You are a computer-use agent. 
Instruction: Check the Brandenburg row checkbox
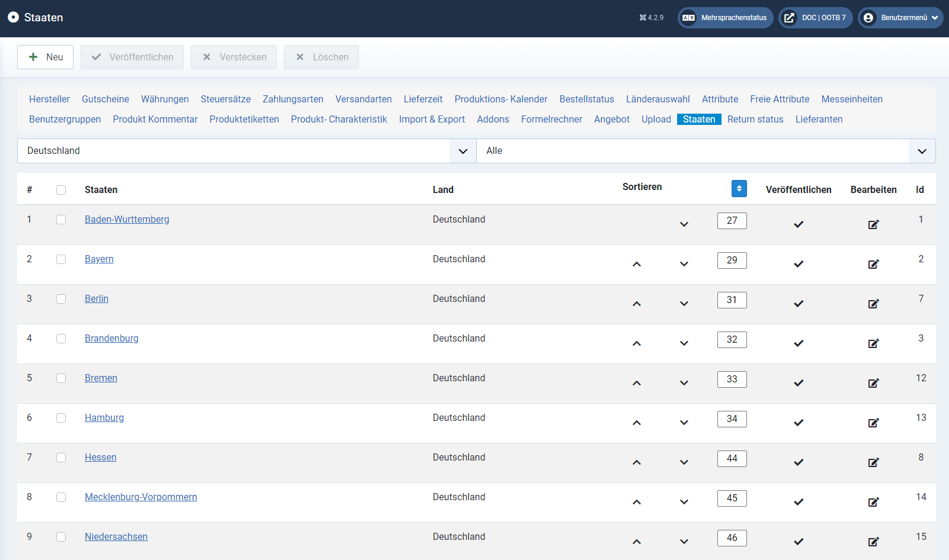point(61,339)
